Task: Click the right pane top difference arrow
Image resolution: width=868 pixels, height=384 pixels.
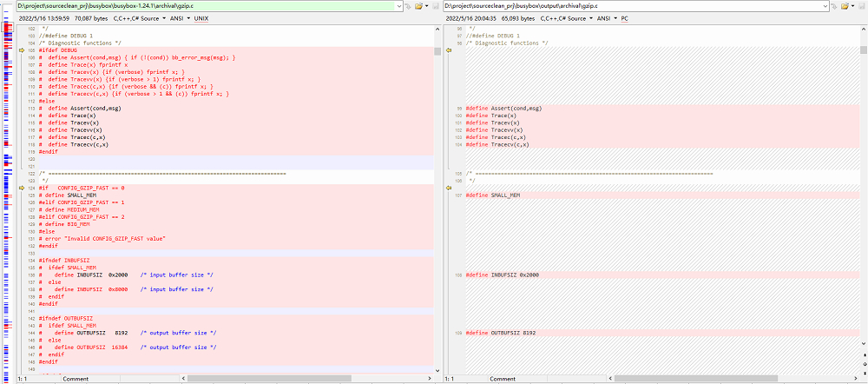Action: [x=449, y=50]
